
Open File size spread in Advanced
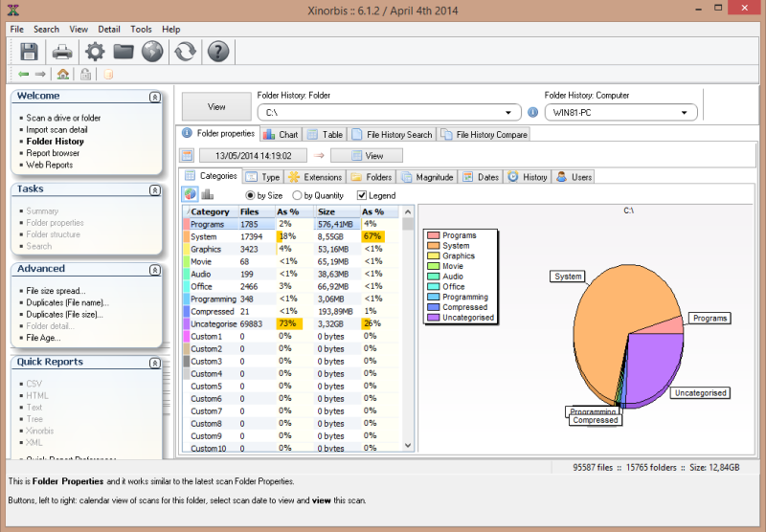(56, 291)
